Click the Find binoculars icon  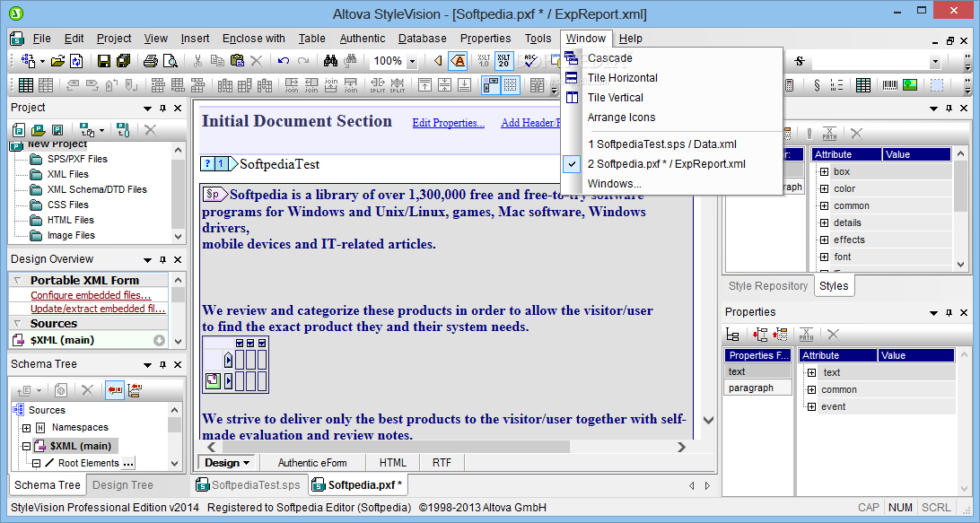(x=330, y=61)
